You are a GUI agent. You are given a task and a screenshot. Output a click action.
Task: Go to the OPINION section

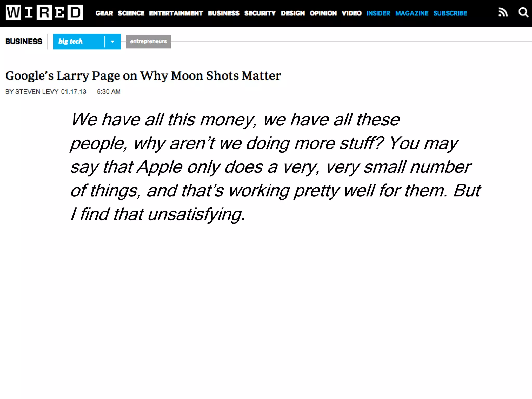[x=323, y=13]
